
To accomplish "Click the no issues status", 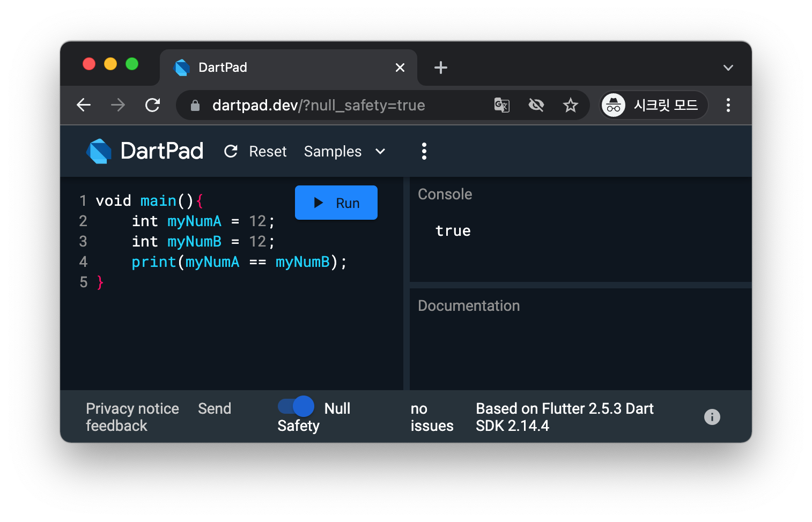I will [432, 417].
